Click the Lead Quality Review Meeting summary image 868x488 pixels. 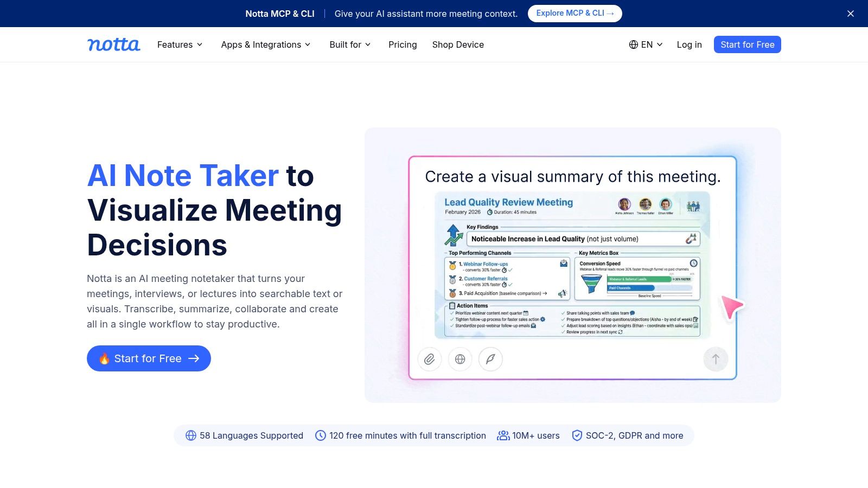(x=572, y=265)
